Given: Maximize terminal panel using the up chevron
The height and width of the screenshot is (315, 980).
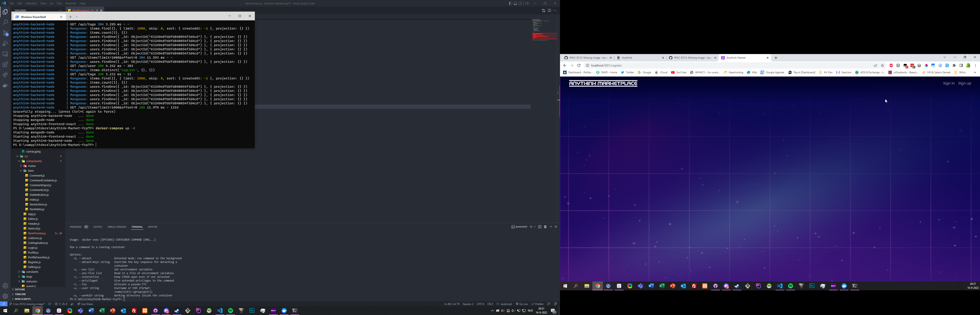Looking at the screenshot, I should point(551,227).
